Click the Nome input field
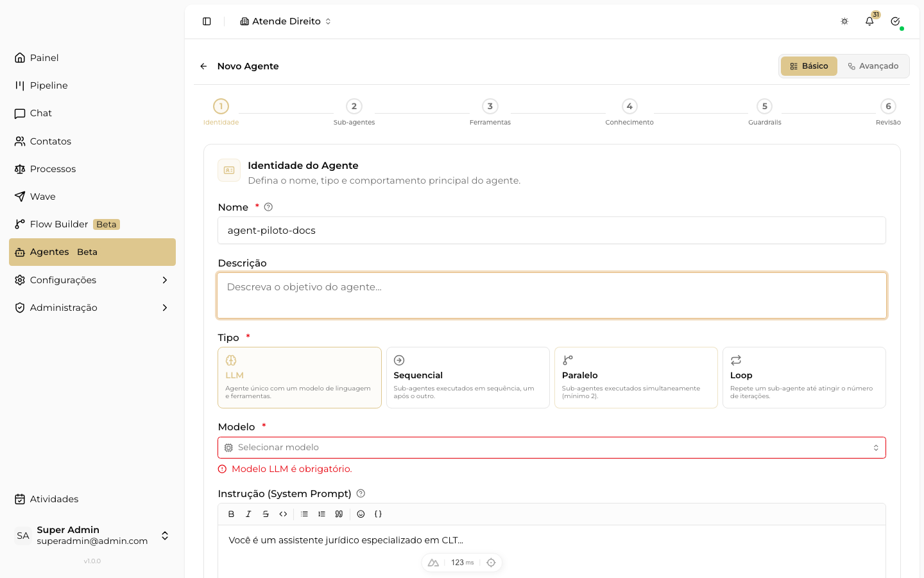This screenshot has height=578, width=924. point(552,231)
